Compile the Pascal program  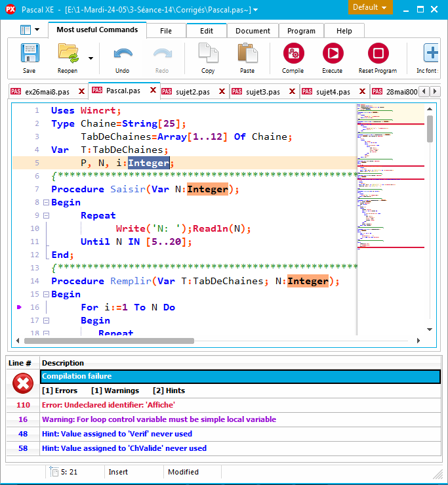coord(293,54)
